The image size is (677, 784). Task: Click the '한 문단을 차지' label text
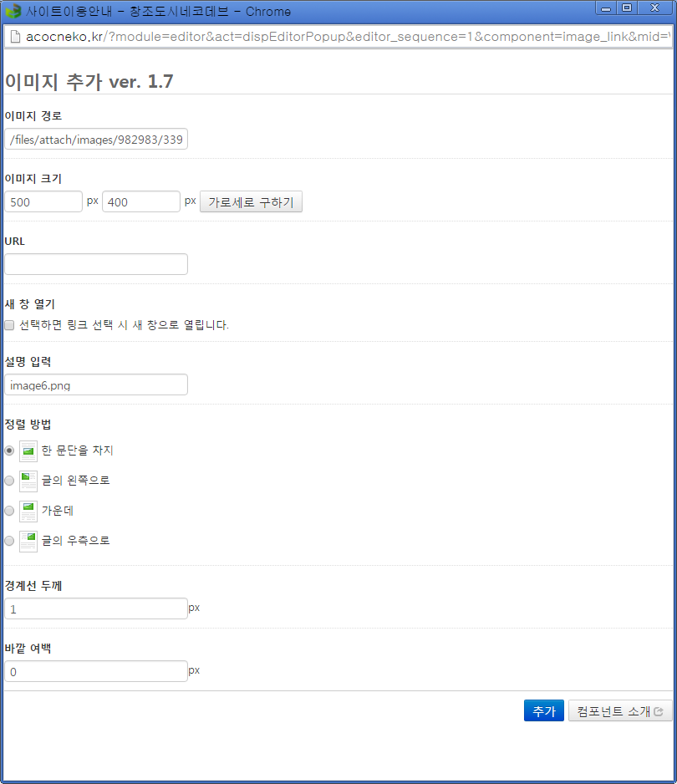coord(78,451)
